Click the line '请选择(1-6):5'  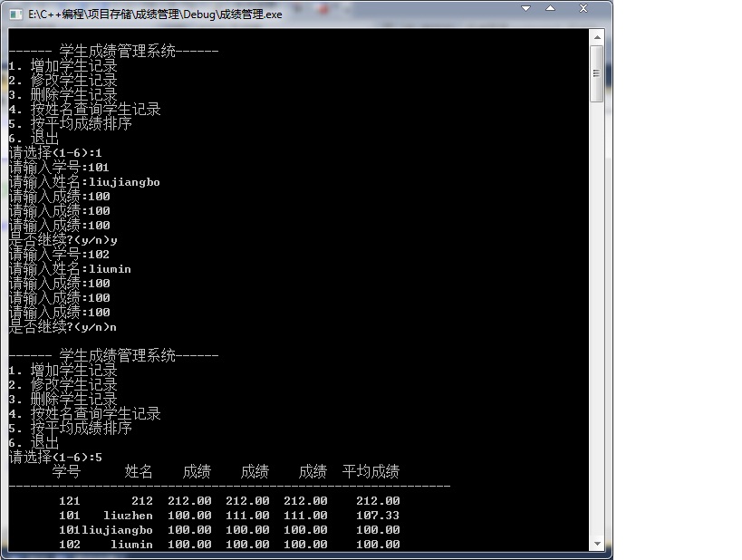coord(55,458)
